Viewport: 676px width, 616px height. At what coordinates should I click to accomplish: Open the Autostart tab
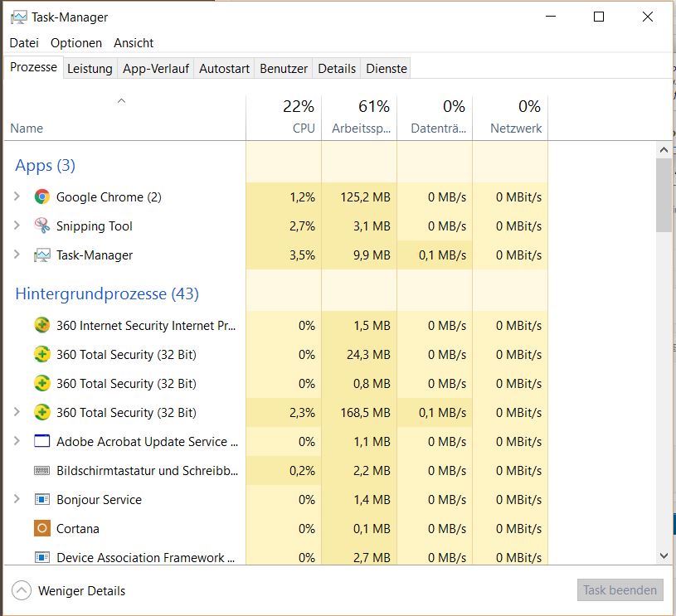[224, 69]
